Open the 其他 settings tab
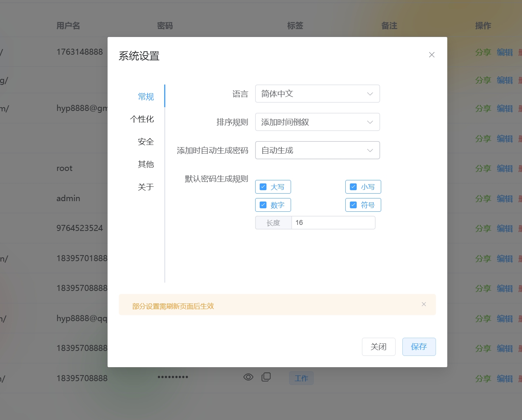This screenshot has width=522, height=420. (x=146, y=164)
